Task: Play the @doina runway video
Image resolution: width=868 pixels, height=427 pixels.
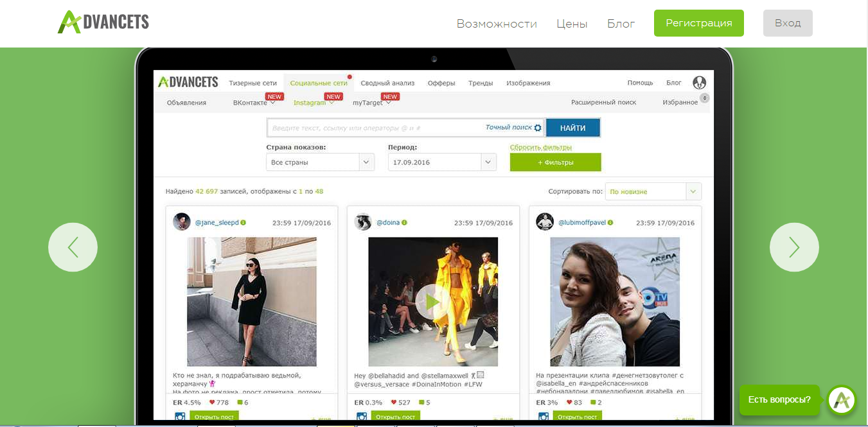Action: click(x=432, y=302)
